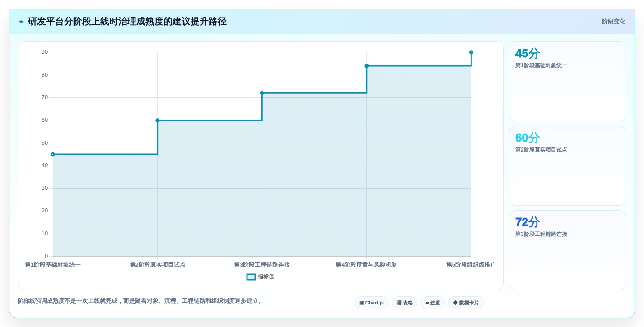Click the card caption 第1阶段基础对象统一
The width and height of the screenshot is (644, 327).
tap(541, 65)
